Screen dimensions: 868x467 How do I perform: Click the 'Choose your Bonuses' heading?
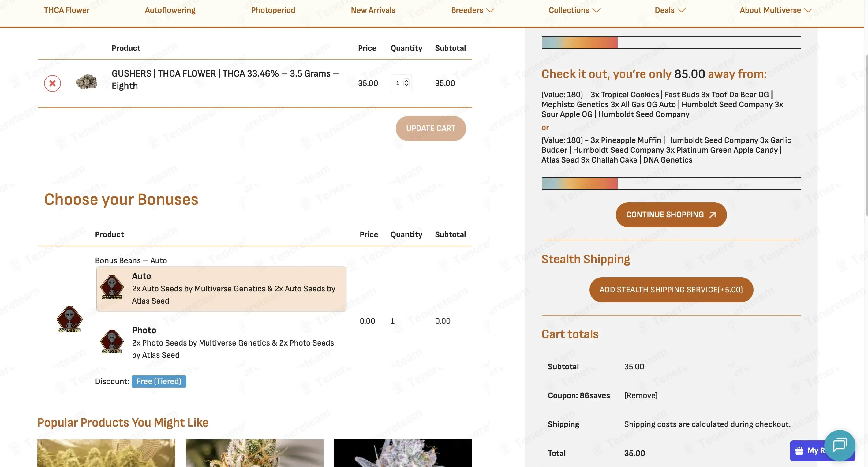(x=121, y=199)
